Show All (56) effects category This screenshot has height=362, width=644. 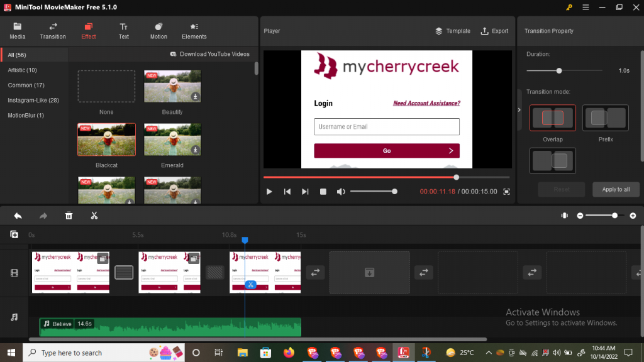(35, 55)
